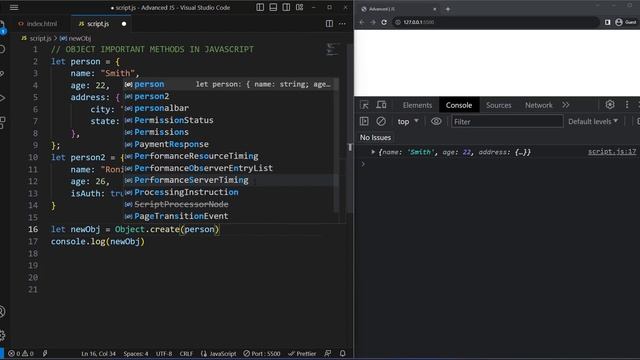This screenshot has height=360, width=640.
Task: Click 'UTF-8' encoding status
Action: click(164, 353)
